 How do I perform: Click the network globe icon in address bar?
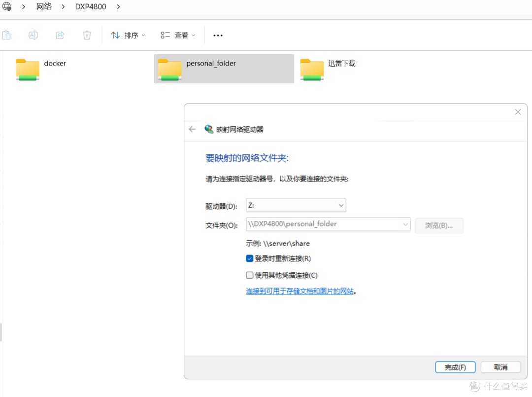pyautogui.click(x=7, y=6)
